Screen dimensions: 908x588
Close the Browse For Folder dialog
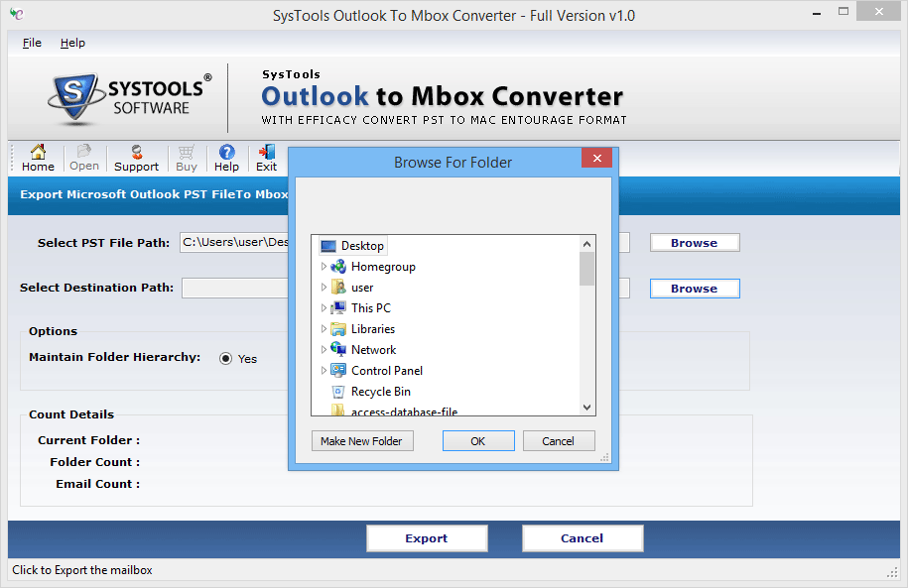597,158
